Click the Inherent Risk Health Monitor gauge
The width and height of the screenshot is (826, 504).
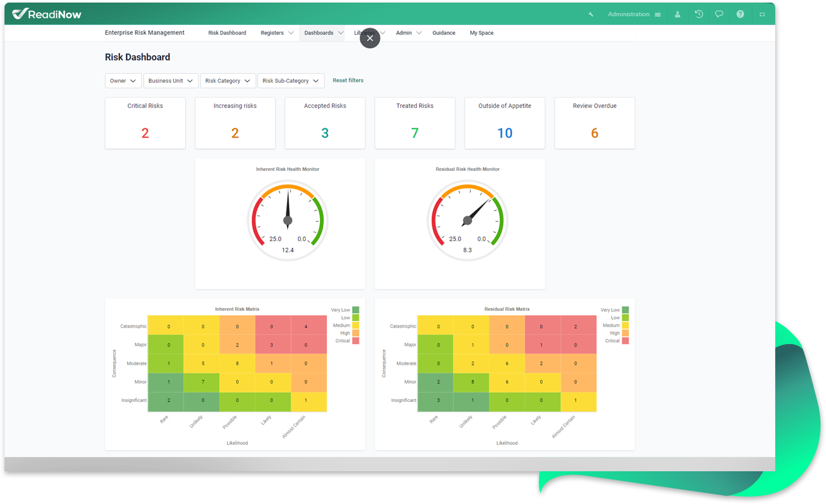288,222
